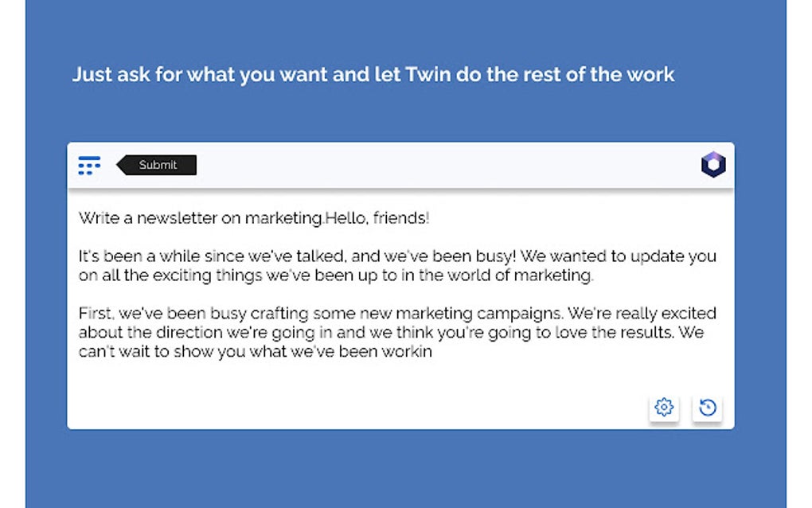Image resolution: width=812 pixels, height=508 pixels.
Task: Click the blue background below the editor card
Action: [x=398, y=470]
